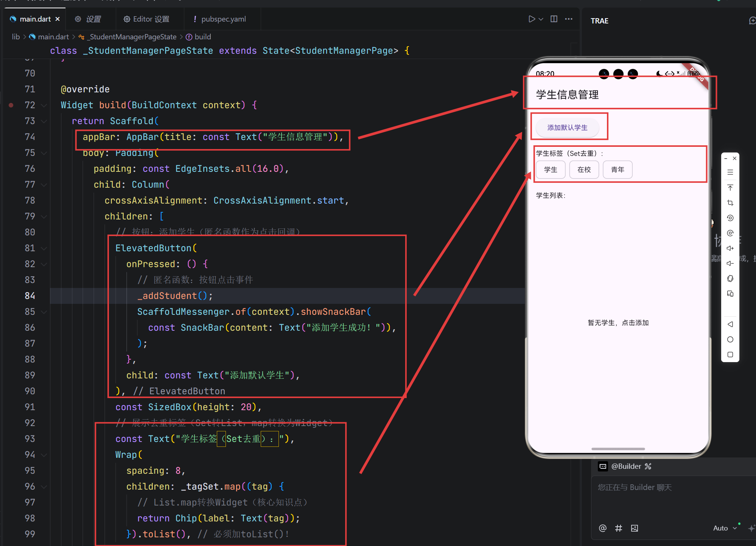Click _StudentManagerPageState in the breadcrumb
Screen dimensions: 756x546
133,37
